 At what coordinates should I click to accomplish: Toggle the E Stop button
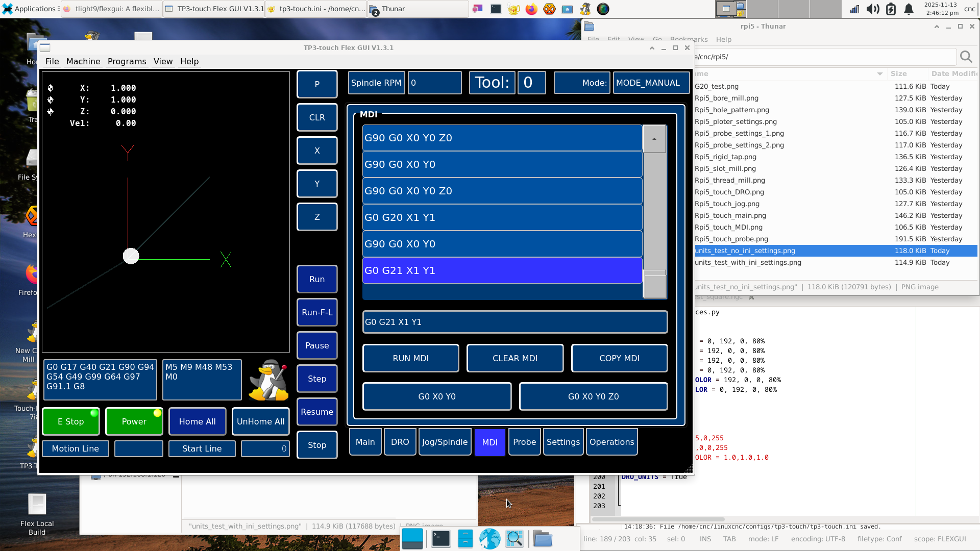click(71, 421)
